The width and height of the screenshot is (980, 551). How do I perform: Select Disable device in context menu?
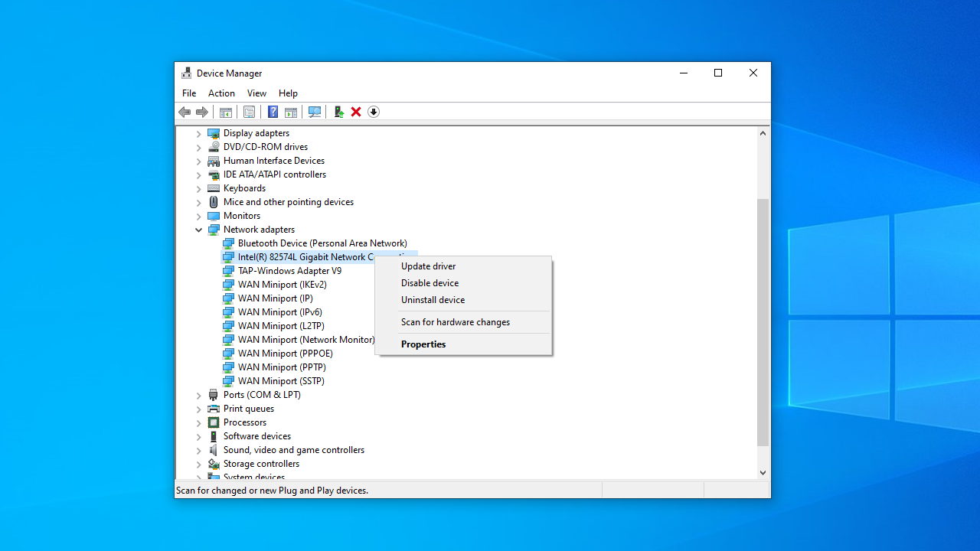tap(430, 283)
